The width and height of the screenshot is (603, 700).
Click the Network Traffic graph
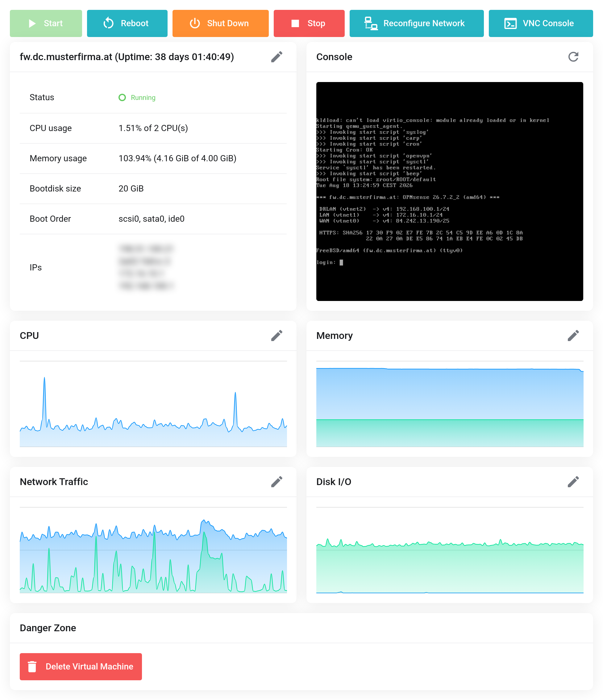coord(153,550)
